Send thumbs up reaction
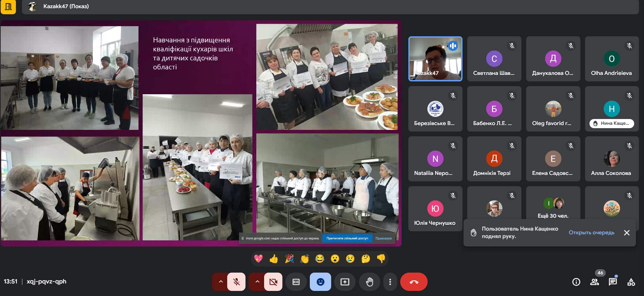The width and height of the screenshot is (644, 296). coord(274,259)
